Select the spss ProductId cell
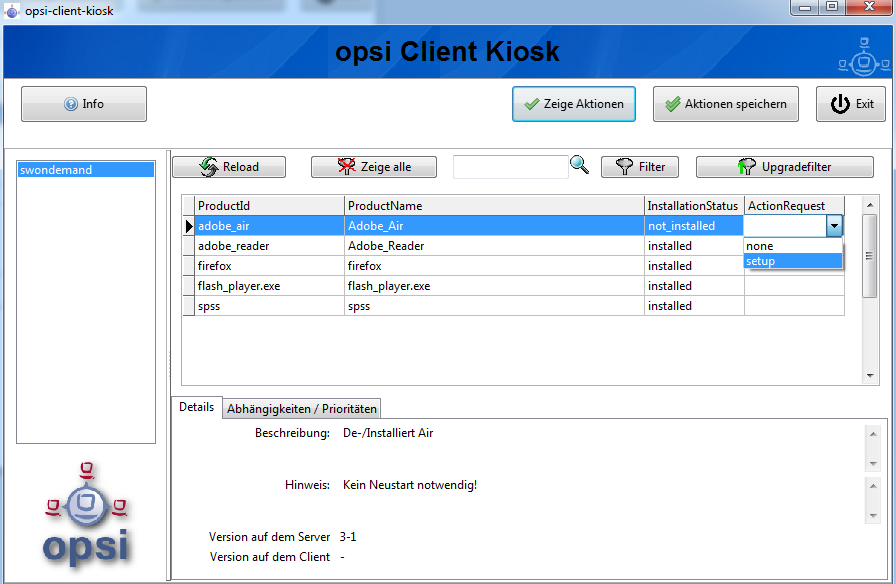The height and width of the screenshot is (584, 896). 269,306
